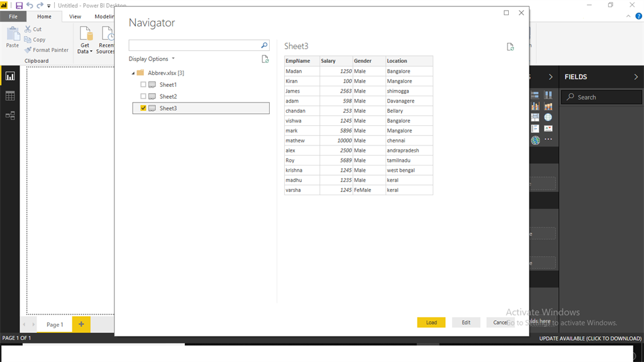
Task: Select line and column chart visualization
Action: (x=535, y=106)
